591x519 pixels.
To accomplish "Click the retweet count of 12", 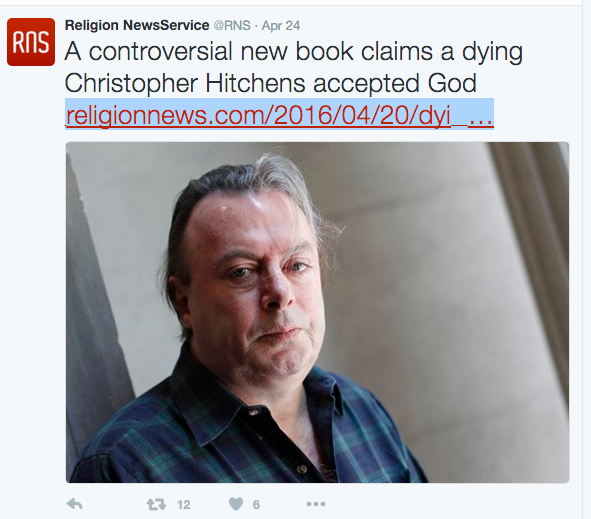I will [x=184, y=505].
